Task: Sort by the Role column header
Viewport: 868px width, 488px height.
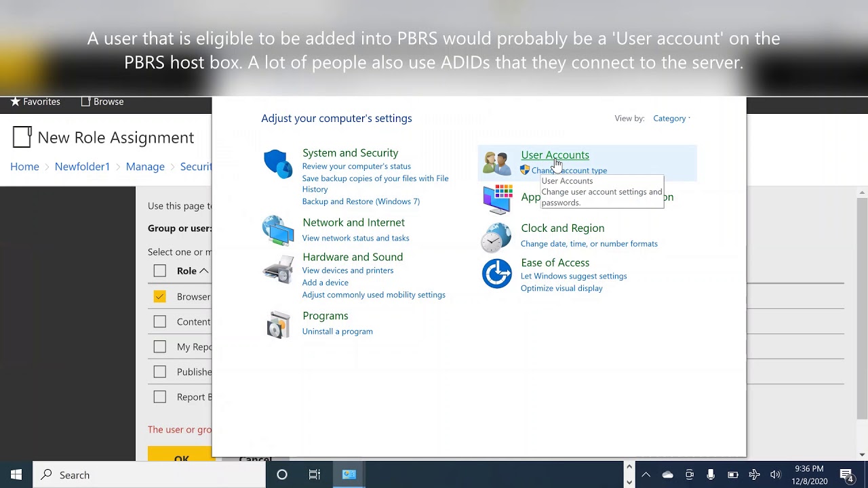Action: coord(192,271)
